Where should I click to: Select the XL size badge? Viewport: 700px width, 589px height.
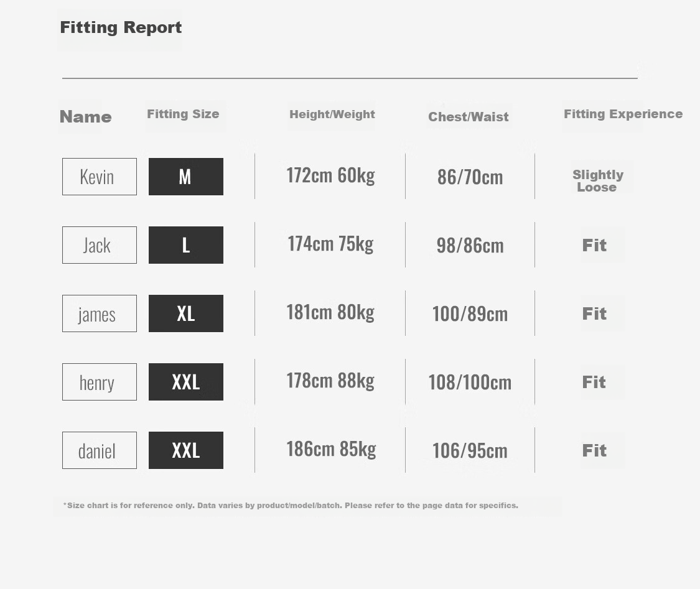coord(185,313)
